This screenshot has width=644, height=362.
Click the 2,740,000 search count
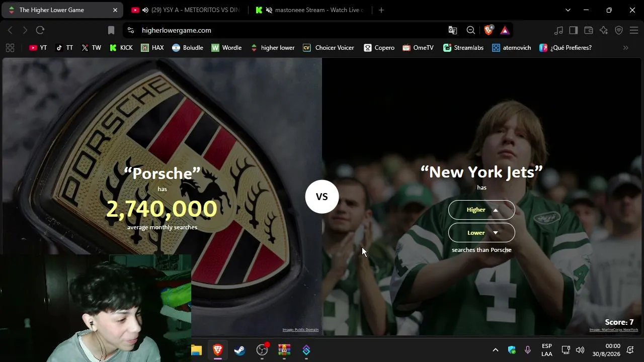point(162,209)
